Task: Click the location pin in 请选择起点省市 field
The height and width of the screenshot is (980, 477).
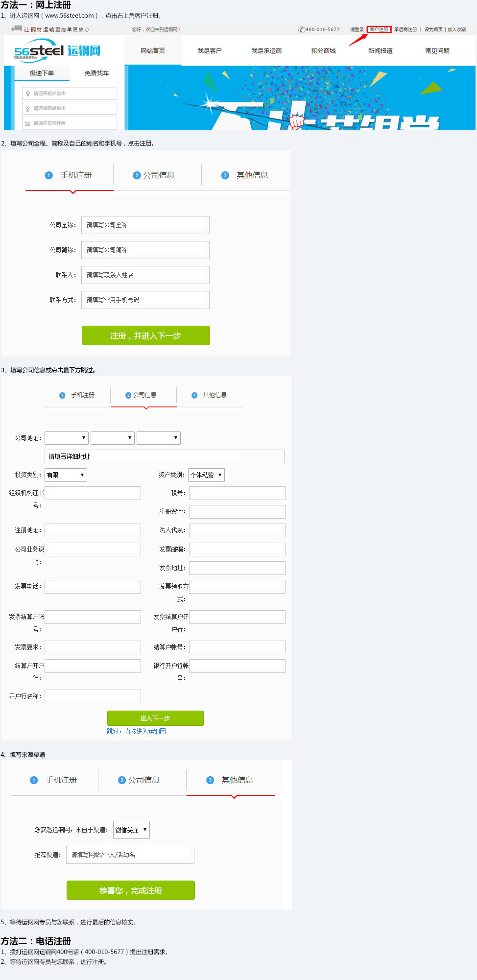Action: tap(28, 94)
